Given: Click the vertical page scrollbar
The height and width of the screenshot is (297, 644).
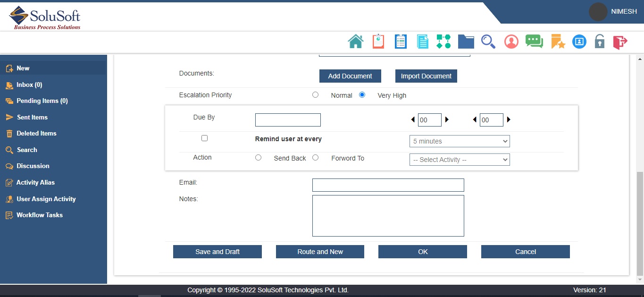Looking at the screenshot, I should 640,222.
